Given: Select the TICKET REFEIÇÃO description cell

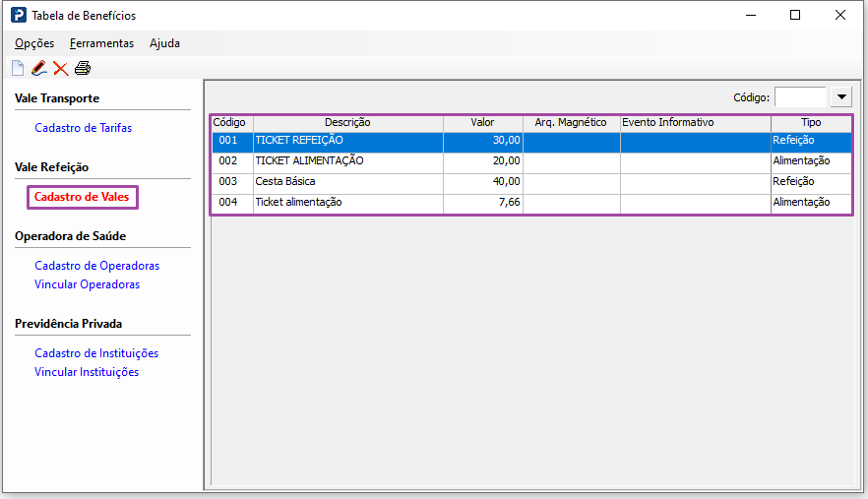Looking at the screenshot, I should coord(348,141).
